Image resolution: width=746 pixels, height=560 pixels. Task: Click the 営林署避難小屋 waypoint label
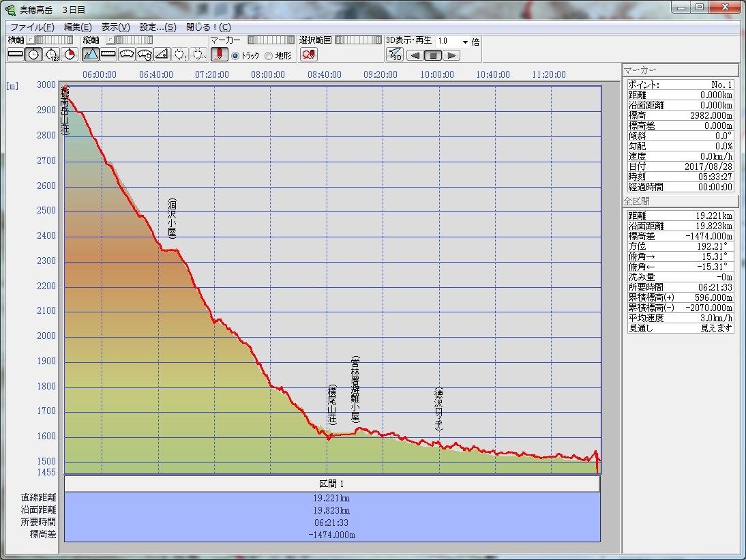click(x=355, y=389)
